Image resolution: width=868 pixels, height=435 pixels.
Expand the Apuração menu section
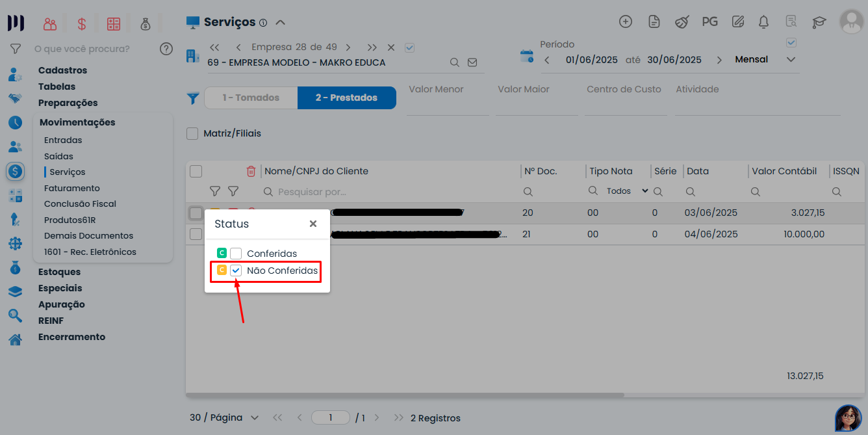62,304
